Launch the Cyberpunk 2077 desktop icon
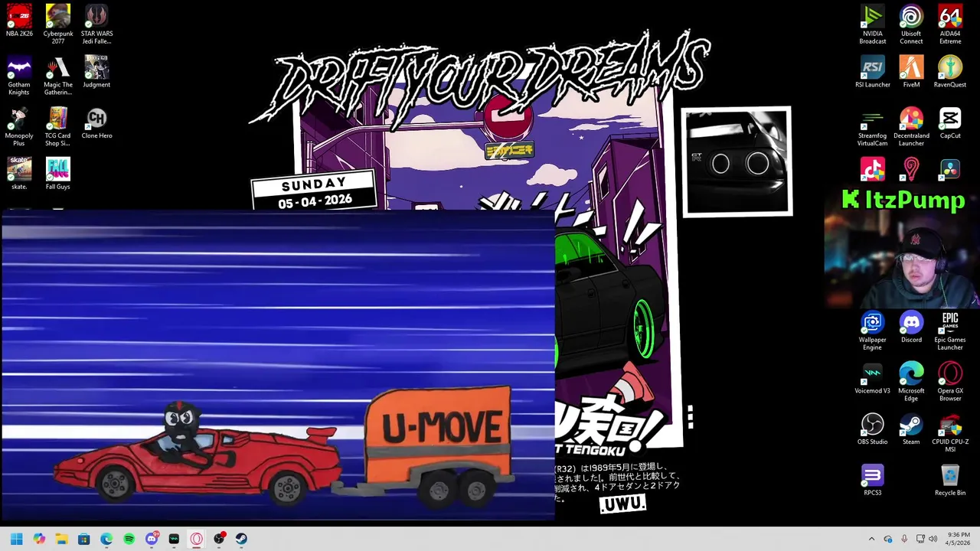980x551 pixels. (x=58, y=24)
